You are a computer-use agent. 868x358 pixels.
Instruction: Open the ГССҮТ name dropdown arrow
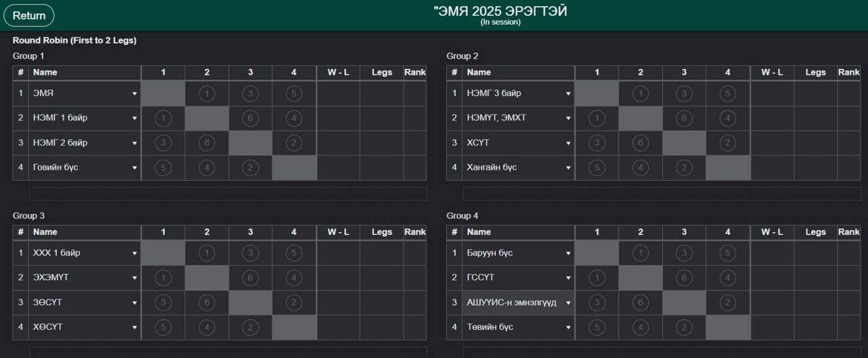tap(568, 278)
